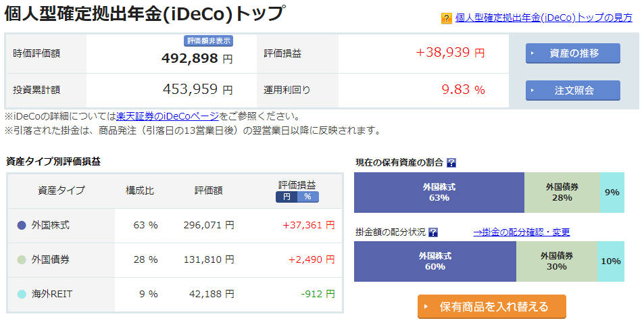The width and height of the screenshot is (644, 327).
Task: Click the 外国債券 green legend dot
Action: 22,260
